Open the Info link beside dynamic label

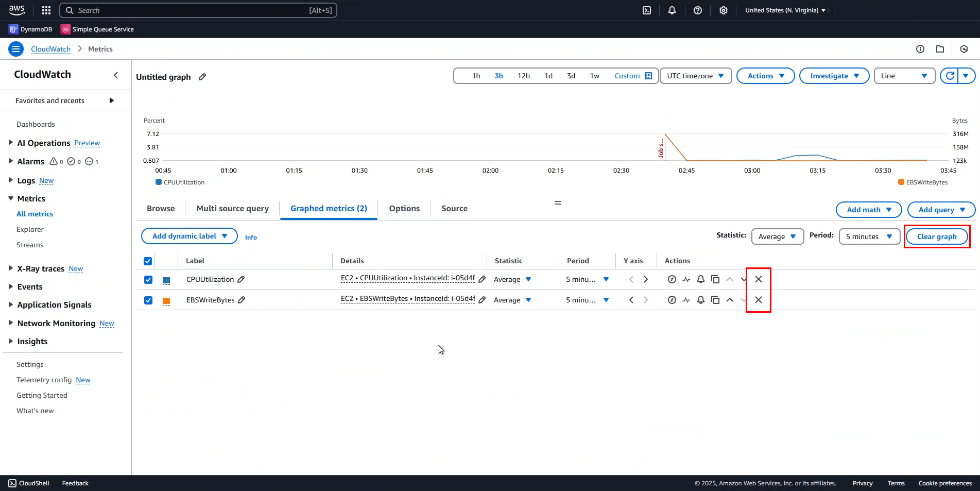[251, 237]
